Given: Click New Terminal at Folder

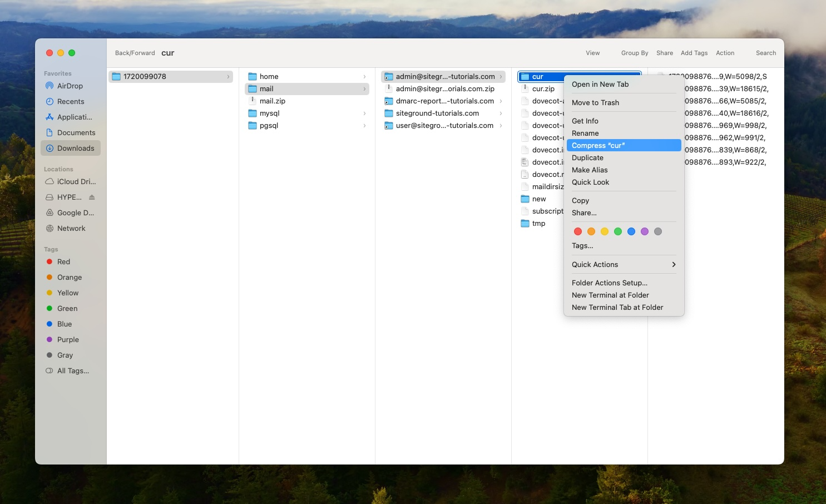Looking at the screenshot, I should (x=610, y=295).
